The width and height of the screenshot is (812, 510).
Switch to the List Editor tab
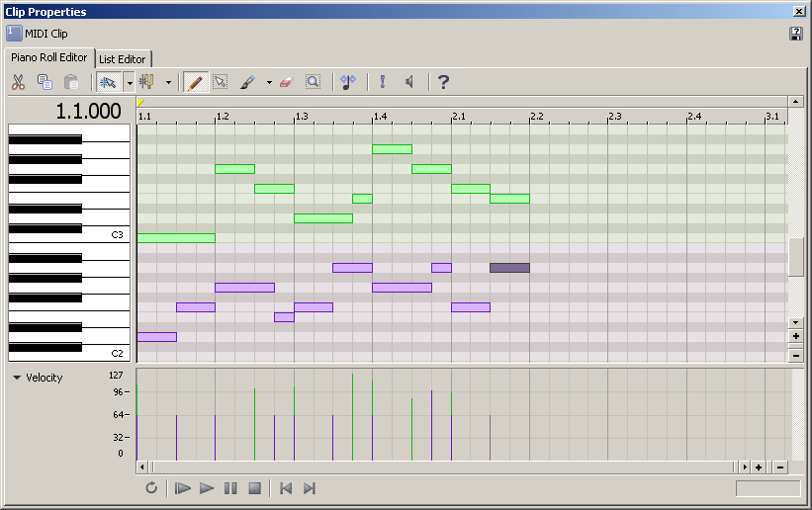[123, 59]
